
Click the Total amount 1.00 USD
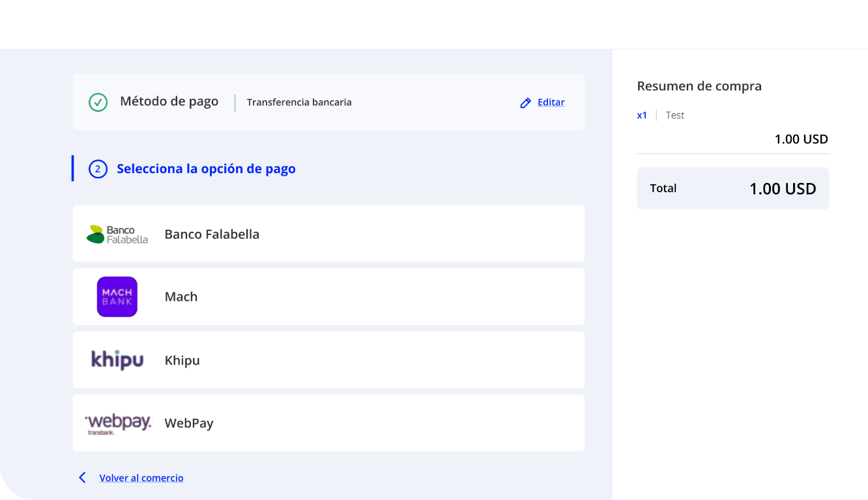(783, 189)
